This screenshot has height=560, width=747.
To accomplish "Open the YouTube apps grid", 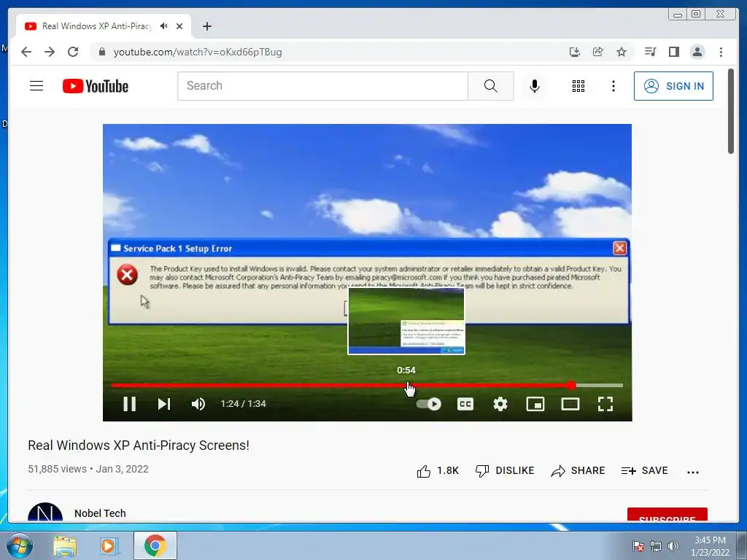I will click(578, 86).
